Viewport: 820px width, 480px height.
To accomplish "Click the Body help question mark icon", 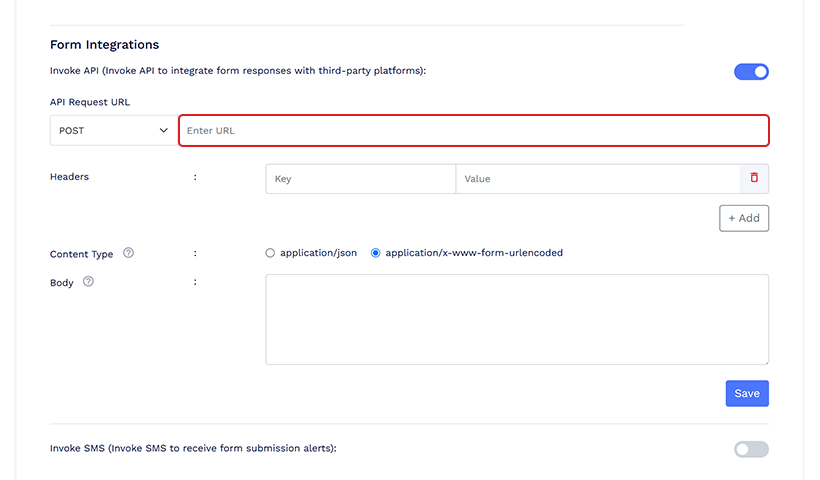I will click(x=88, y=282).
